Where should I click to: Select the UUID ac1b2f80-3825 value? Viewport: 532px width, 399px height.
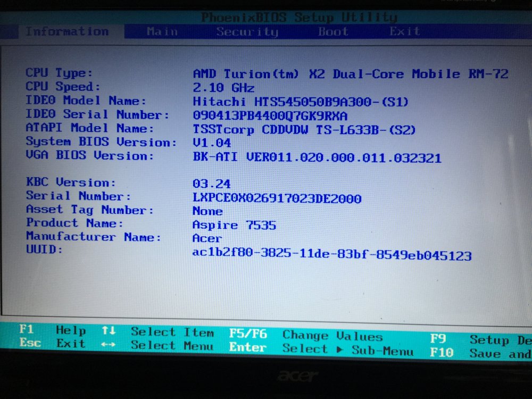tap(332, 254)
